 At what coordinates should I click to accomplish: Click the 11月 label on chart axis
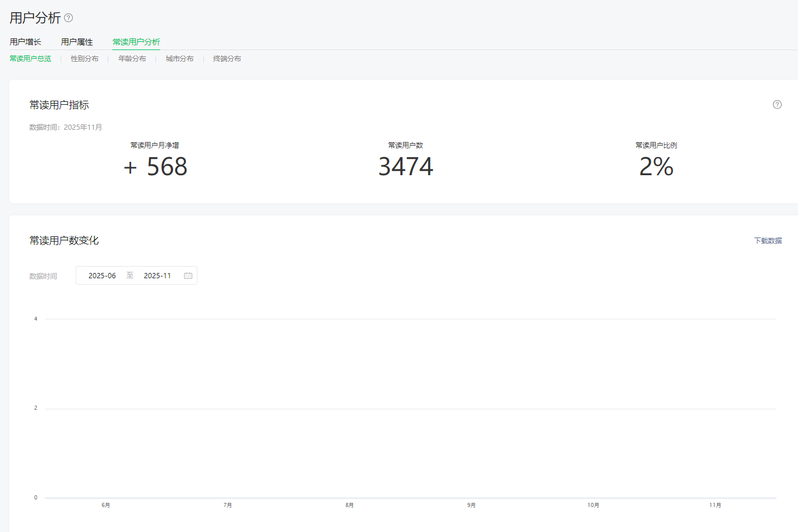coord(715,505)
